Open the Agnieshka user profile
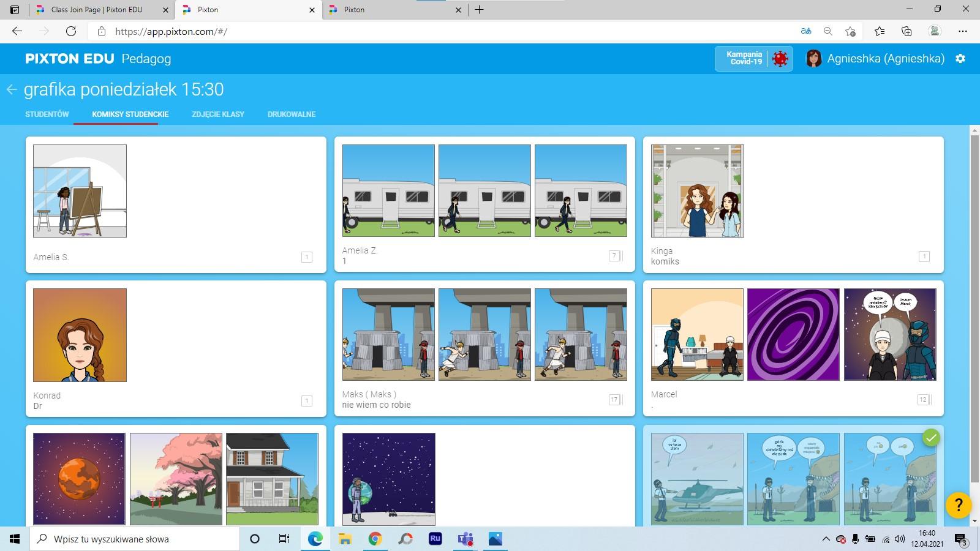Image resolution: width=980 pixels, height=551 pixels. 875,59
